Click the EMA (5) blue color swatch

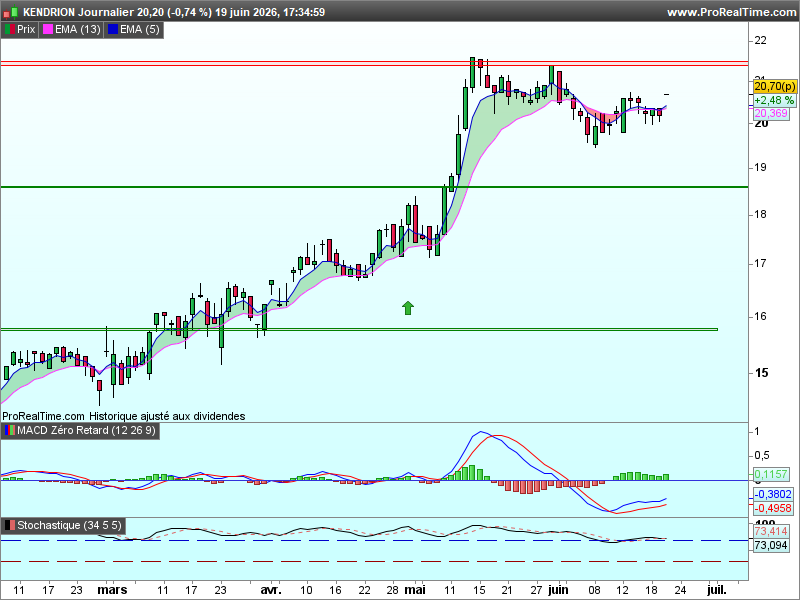pos(113,30)
